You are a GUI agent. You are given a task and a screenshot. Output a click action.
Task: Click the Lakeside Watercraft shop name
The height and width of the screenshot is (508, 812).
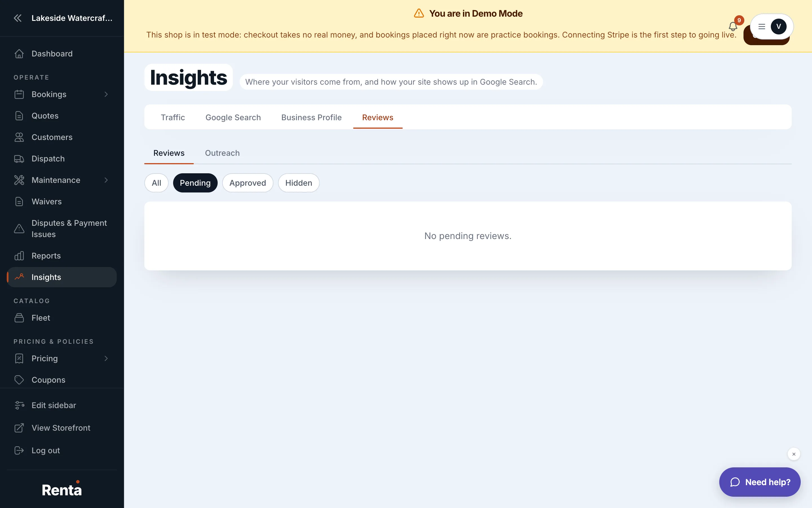click(x=72, y=18)
